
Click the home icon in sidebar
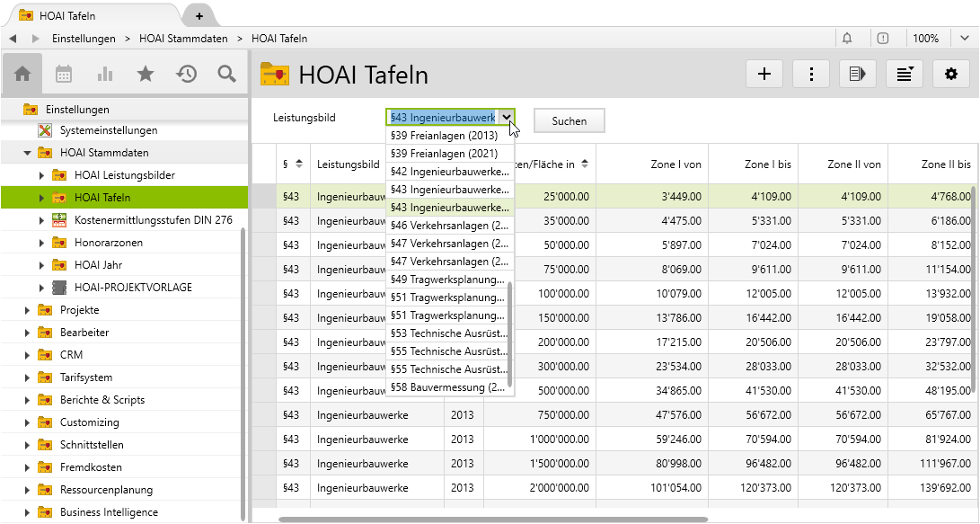point(22,74)
